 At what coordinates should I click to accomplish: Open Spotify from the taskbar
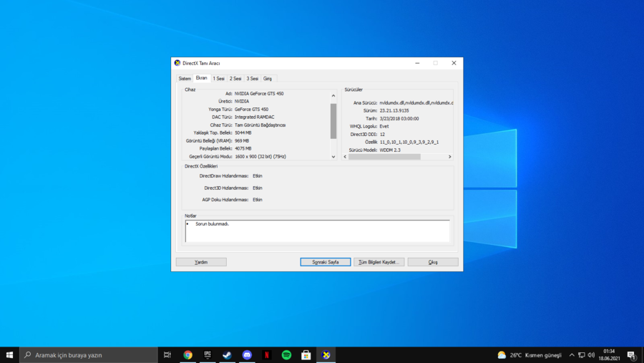click(x=286, y=355)
